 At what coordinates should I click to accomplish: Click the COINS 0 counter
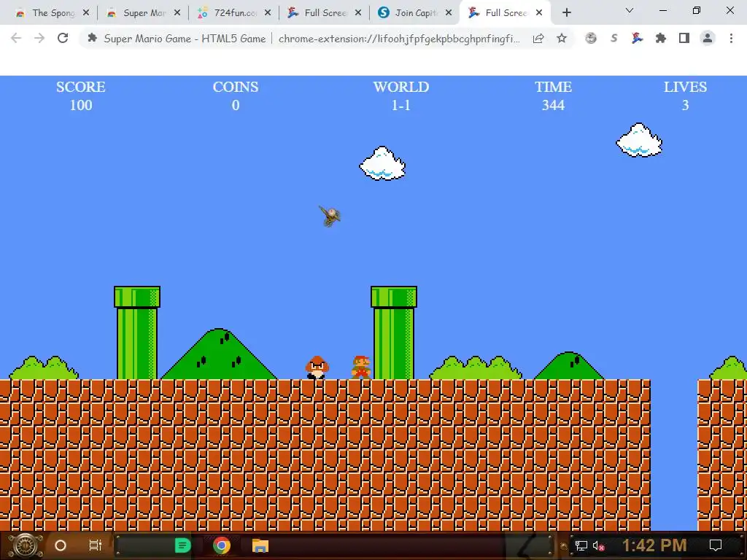click(x=236, y=96)
